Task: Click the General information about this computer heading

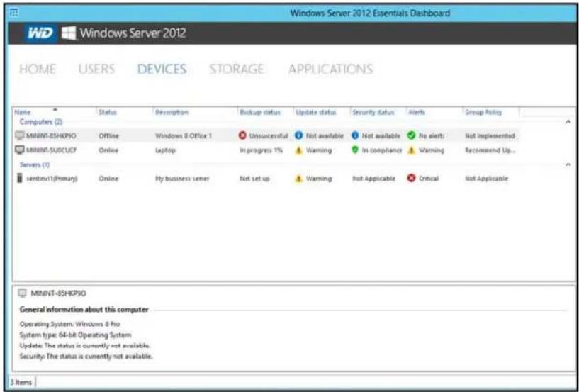Action: [x=84, y=310]
